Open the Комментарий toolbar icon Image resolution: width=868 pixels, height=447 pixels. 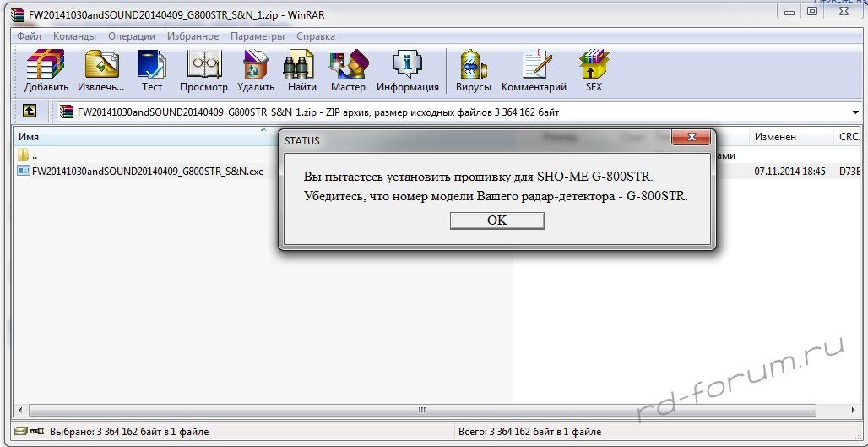tap(534, 70)
